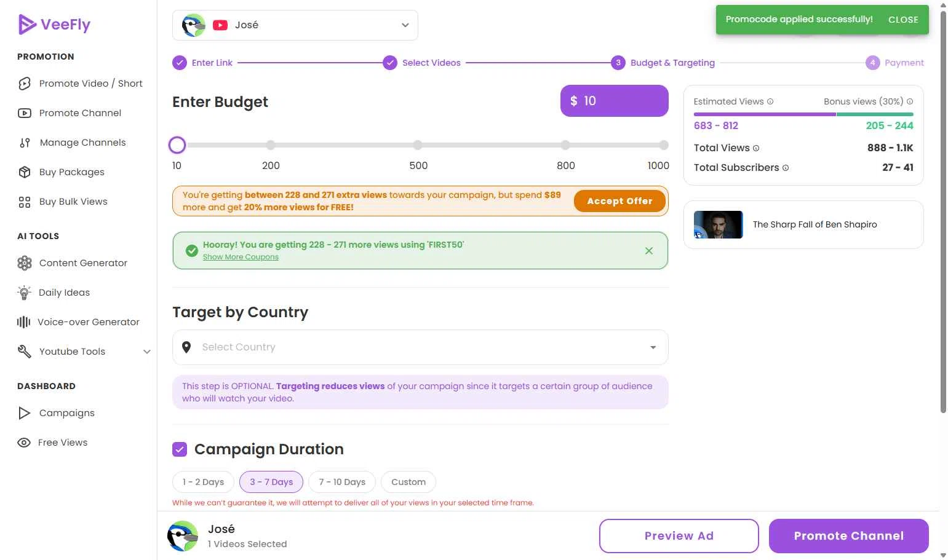The height and width of the screenshot is (560, 948).
Task: Click the Total Subscribers info icon
Action: [x=786, y=168]
